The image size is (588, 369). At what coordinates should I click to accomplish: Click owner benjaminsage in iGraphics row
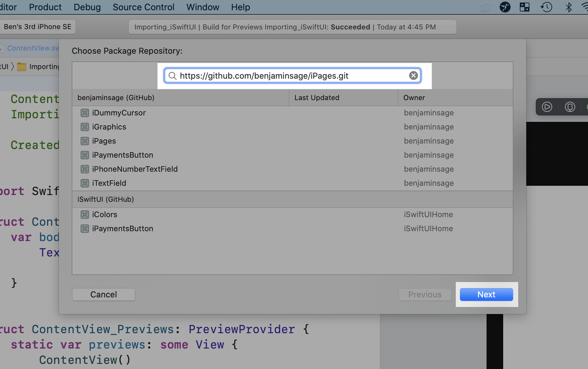click(x=429, y=127)
